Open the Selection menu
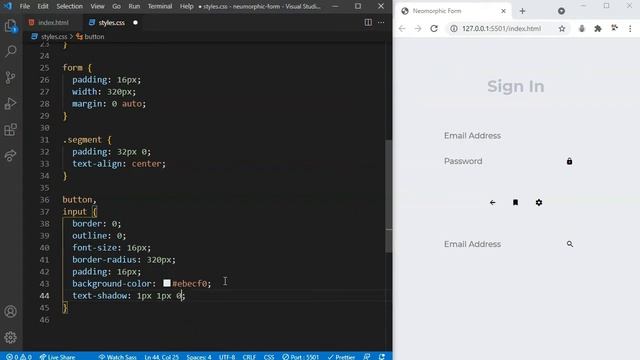 tap(69, 6)
